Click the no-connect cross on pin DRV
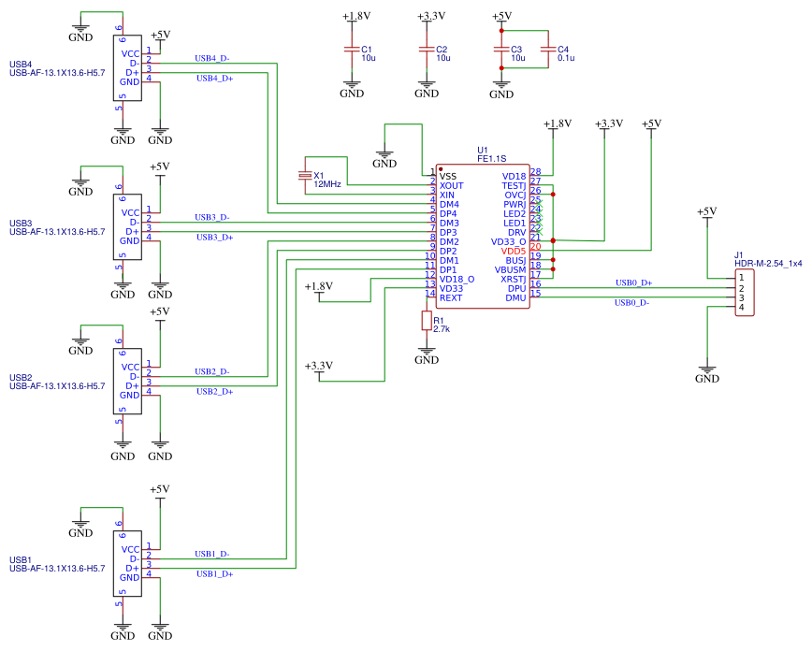The image size is (812, 651). coord(540,231)
